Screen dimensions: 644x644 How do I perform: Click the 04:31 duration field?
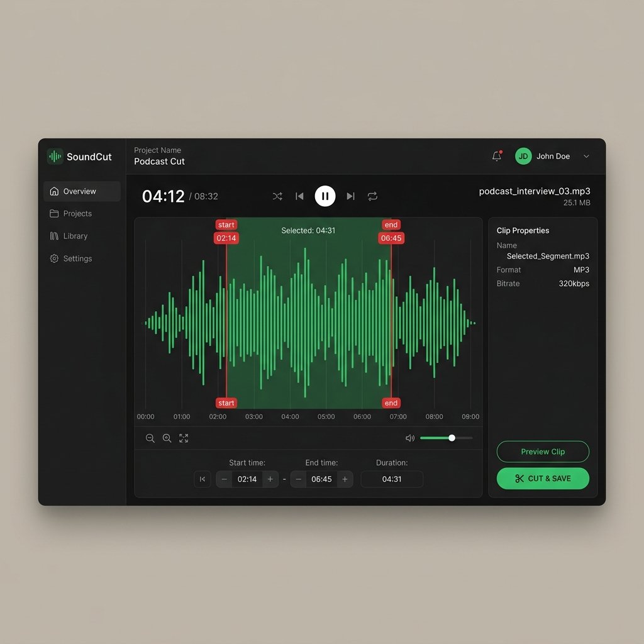392,479
